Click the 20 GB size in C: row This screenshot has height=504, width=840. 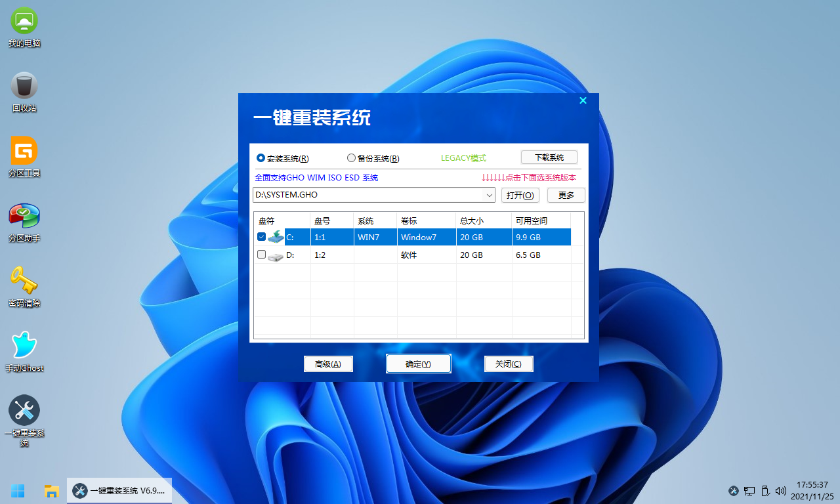pos(484,237)
